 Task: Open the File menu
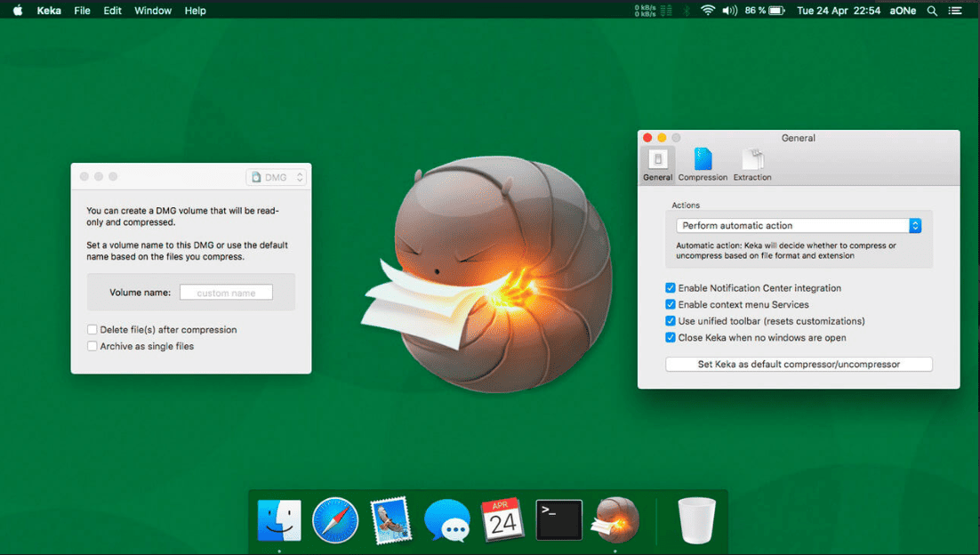(x=82, y=11)
